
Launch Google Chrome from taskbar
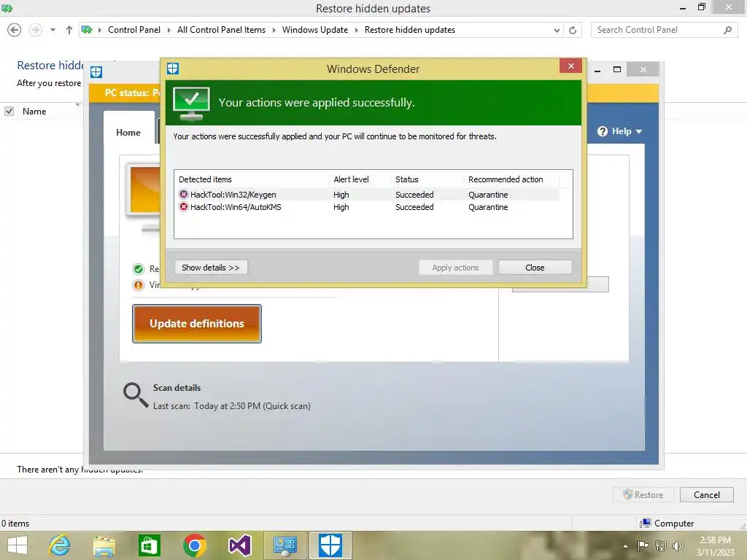click(194, 545)
